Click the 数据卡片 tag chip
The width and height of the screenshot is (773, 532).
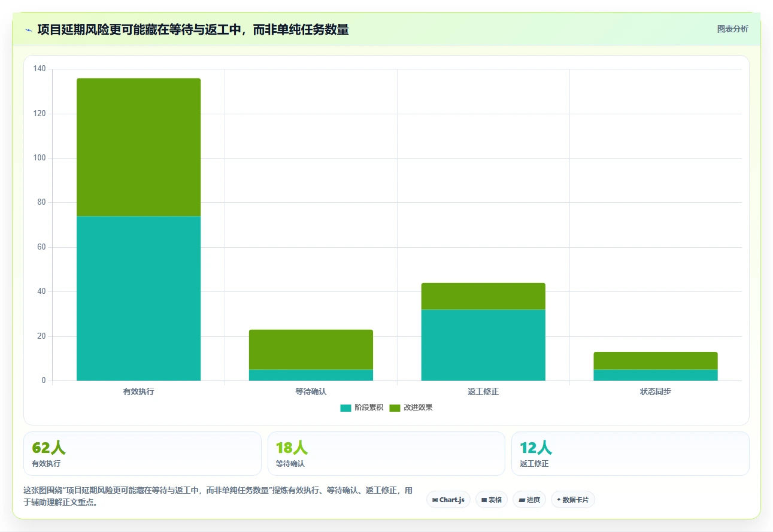[573, 500]
